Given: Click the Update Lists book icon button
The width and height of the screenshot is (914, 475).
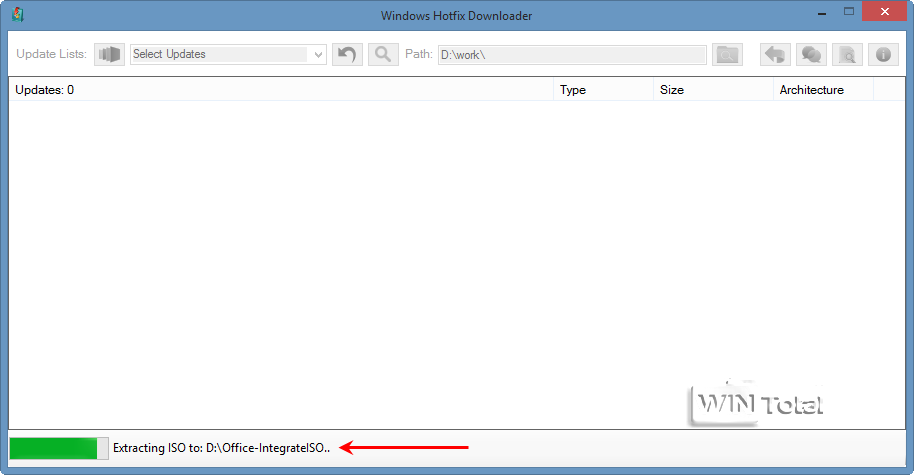Looking at the screenshot, I should coord(110,54).
